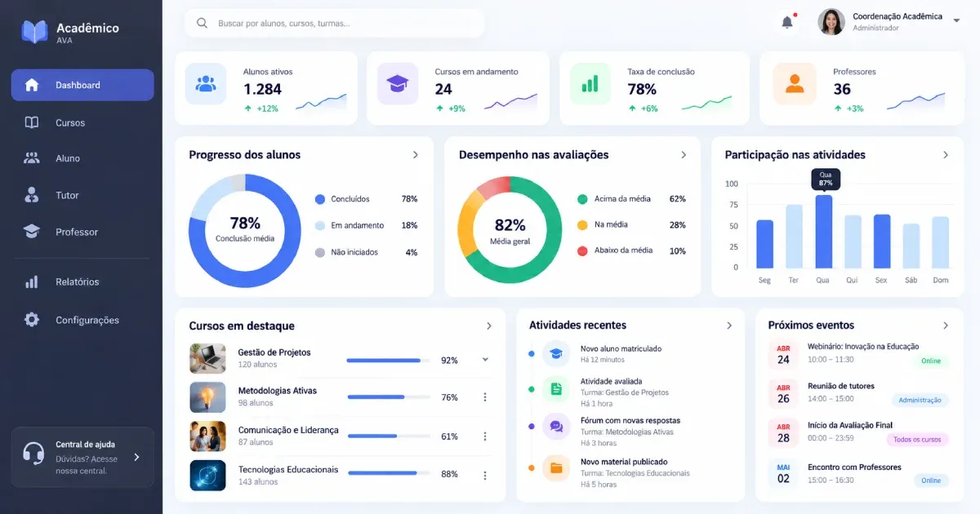
Task: Click the search magnifier icon
Action: (x=201, y=24)
